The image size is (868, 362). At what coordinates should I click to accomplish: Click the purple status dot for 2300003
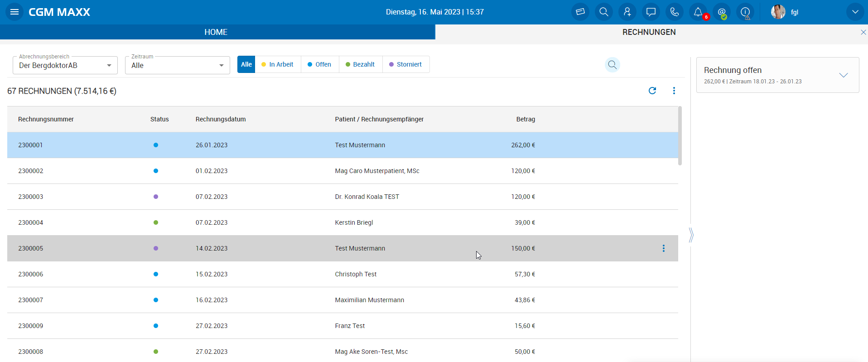(156, 197)
